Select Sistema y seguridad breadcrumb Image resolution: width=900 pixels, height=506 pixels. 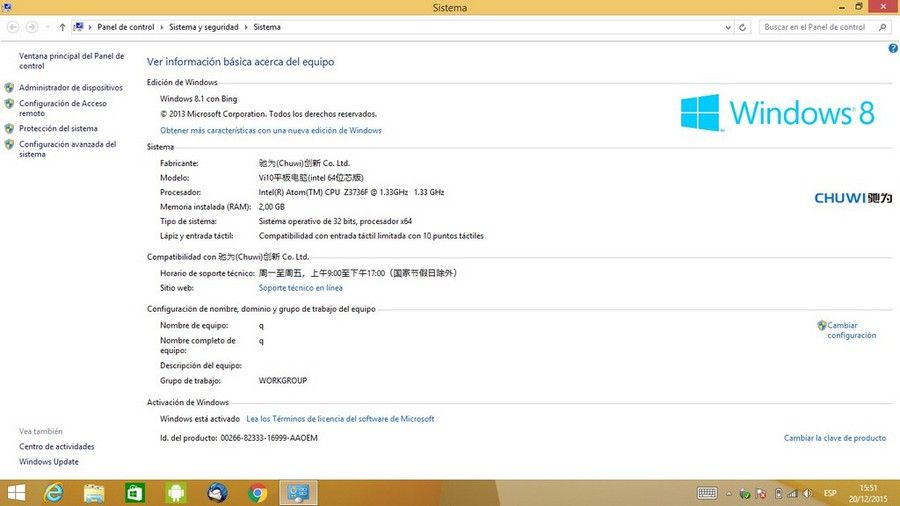click(x=203, y=27)
